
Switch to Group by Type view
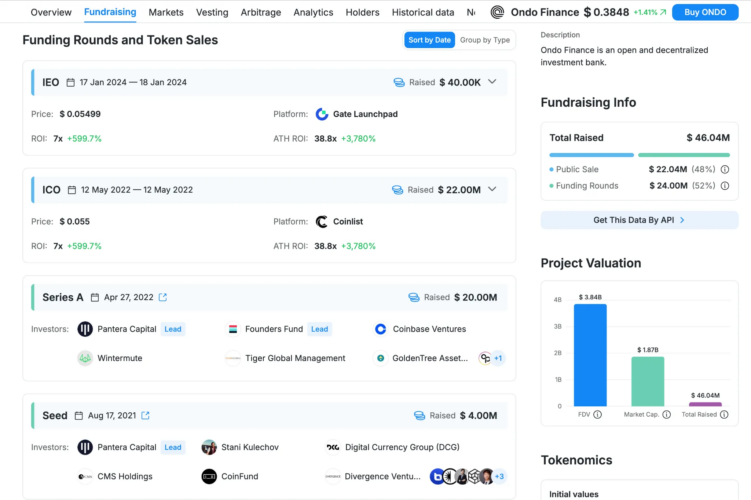point(485,40)
